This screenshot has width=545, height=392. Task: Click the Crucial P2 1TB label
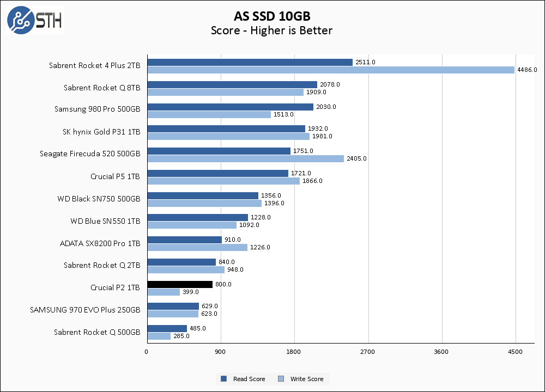coord(115,287)
